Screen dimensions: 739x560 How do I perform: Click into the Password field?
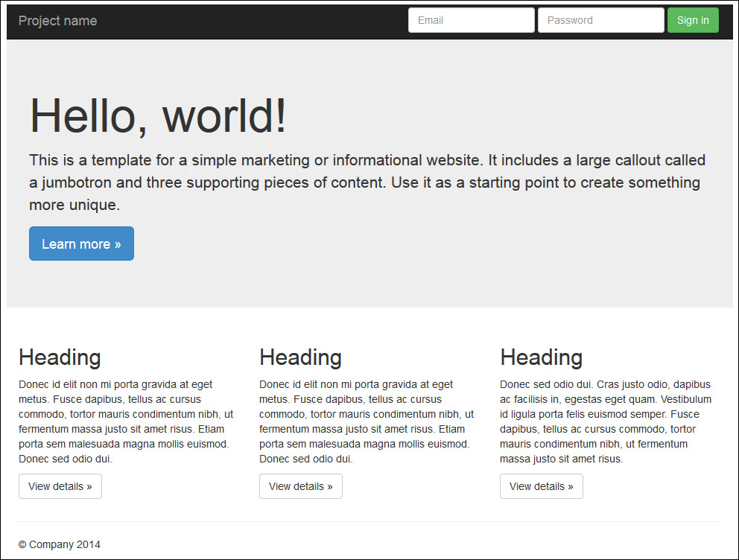pyautogui.click(x=600, y=20)
